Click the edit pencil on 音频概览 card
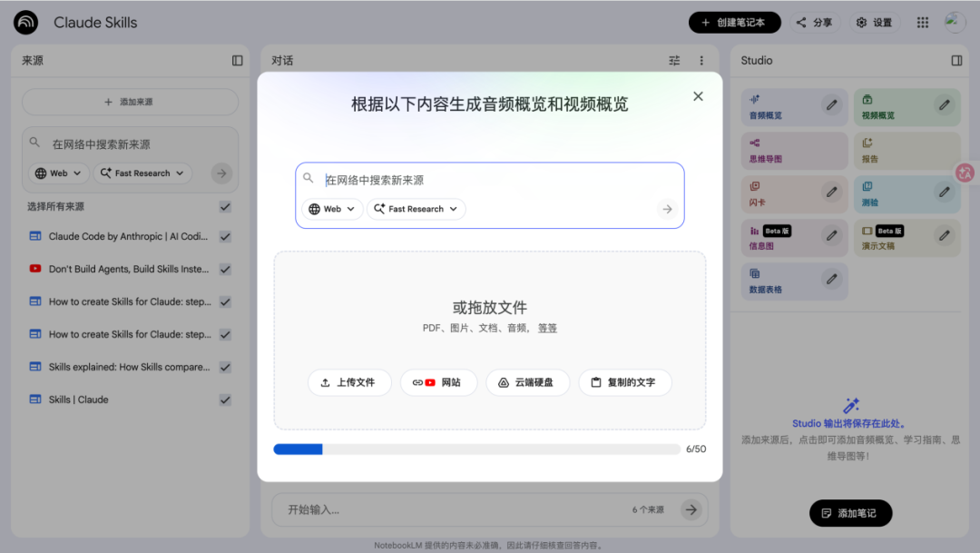Viewport: 980px width, 553px height. coord(831,105)
